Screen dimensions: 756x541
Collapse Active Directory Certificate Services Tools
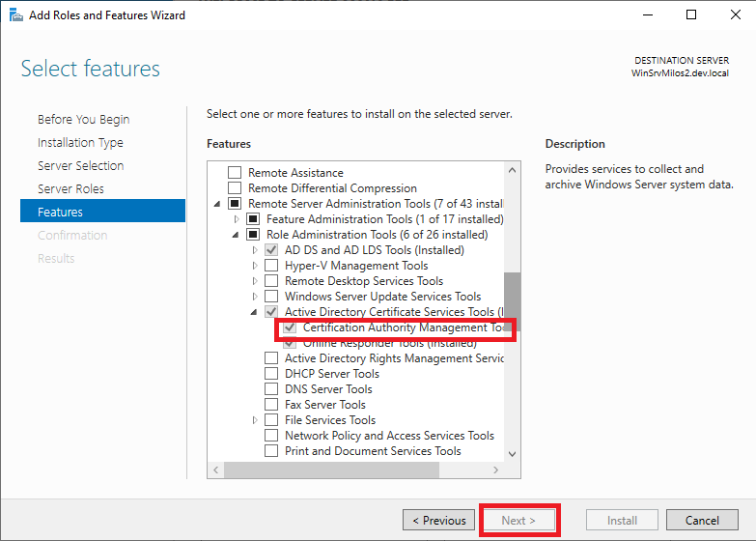click(x=256, y=312)
